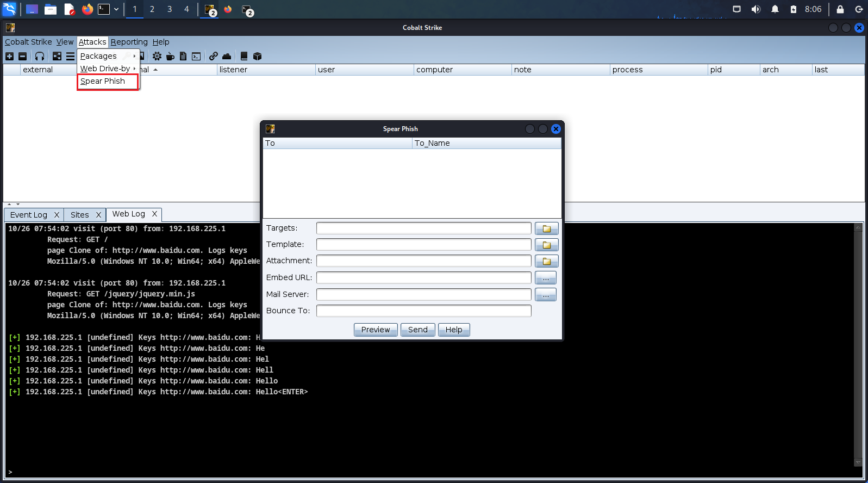868x483 pixels.
Task: Click the gear icon in the toolbar
Action: (157, 56)
